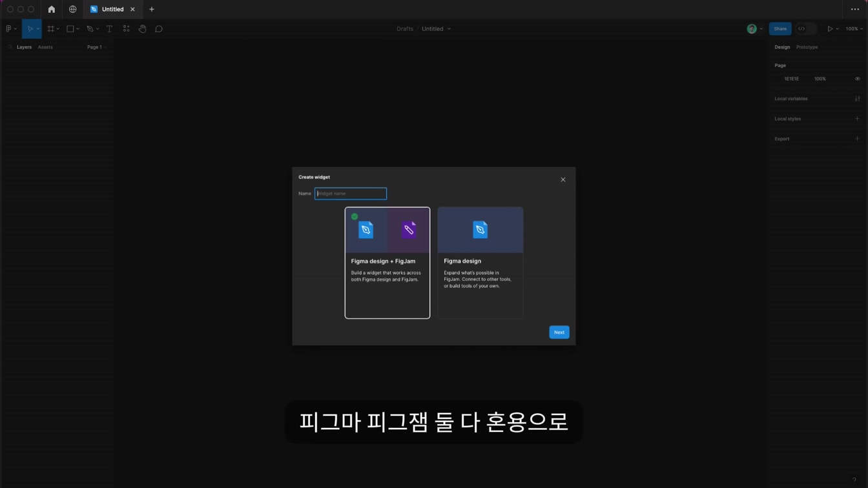Screen dimensions: 868x488
Task: Click the Create widget dialog title
Action: tap(315, 177)
